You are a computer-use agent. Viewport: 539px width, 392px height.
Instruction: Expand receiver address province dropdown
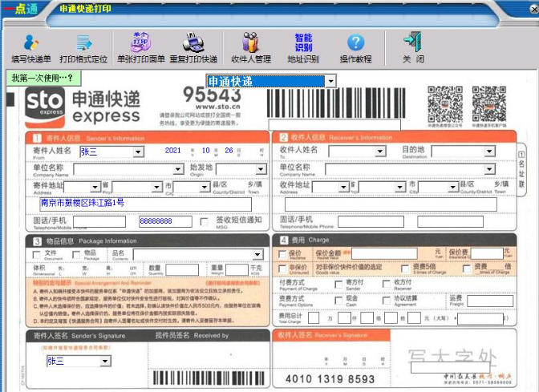[344, 187]
